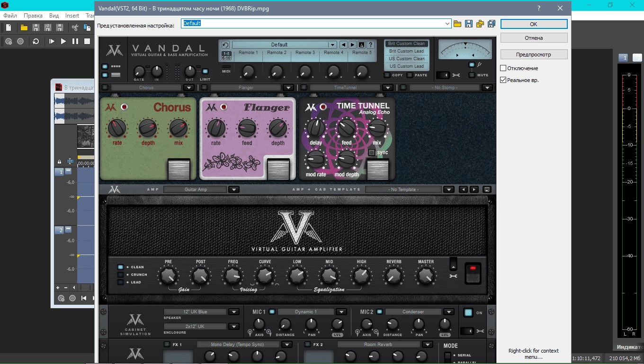Open the Guitar Amp selector dropdown

[233, 190]
